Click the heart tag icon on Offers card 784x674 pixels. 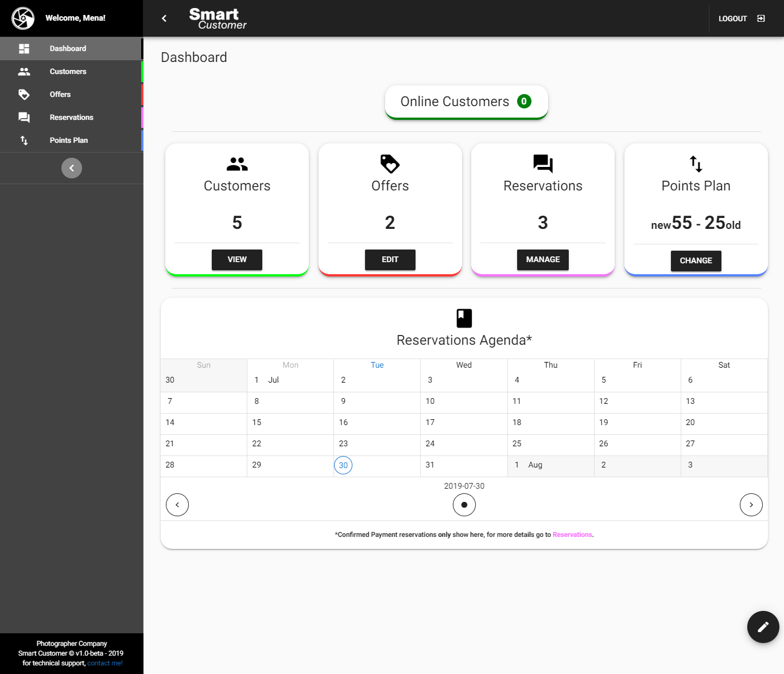click(390, 164)
